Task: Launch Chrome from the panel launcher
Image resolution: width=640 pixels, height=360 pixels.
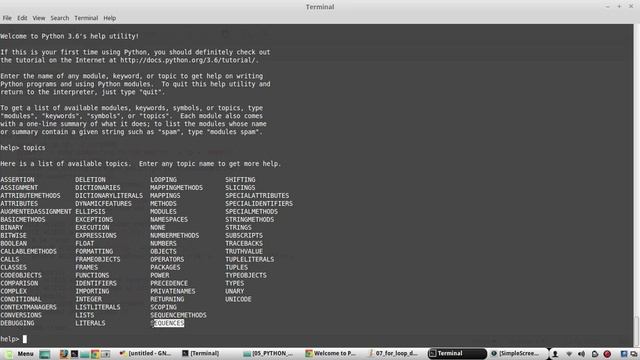Action: [95, 354]
